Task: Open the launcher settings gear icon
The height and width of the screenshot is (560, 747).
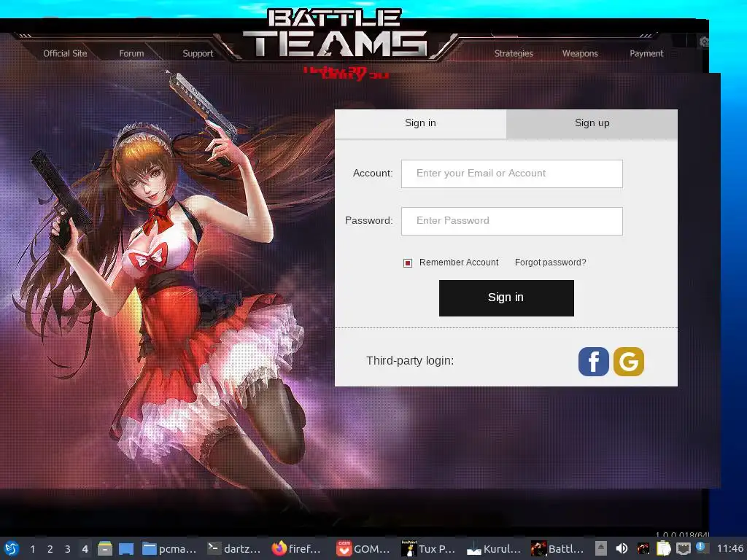Action: pos(704,42)
